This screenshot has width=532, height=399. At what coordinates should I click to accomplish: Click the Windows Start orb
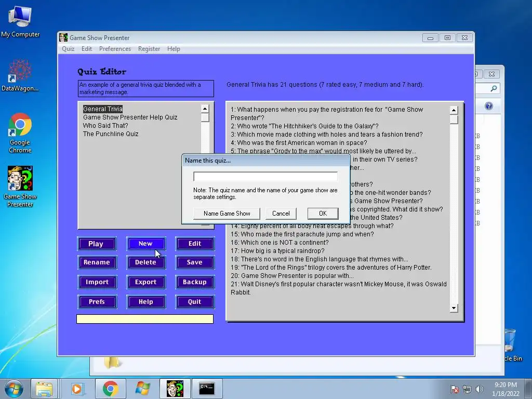(x=14, y=389)
